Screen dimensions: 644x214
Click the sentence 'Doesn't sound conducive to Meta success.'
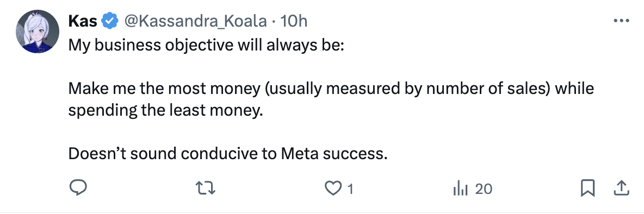coord(228,154)
